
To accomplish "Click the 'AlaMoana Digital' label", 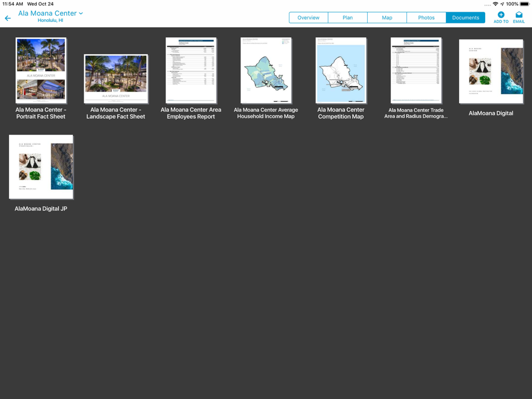I will (x=491, y=113).
